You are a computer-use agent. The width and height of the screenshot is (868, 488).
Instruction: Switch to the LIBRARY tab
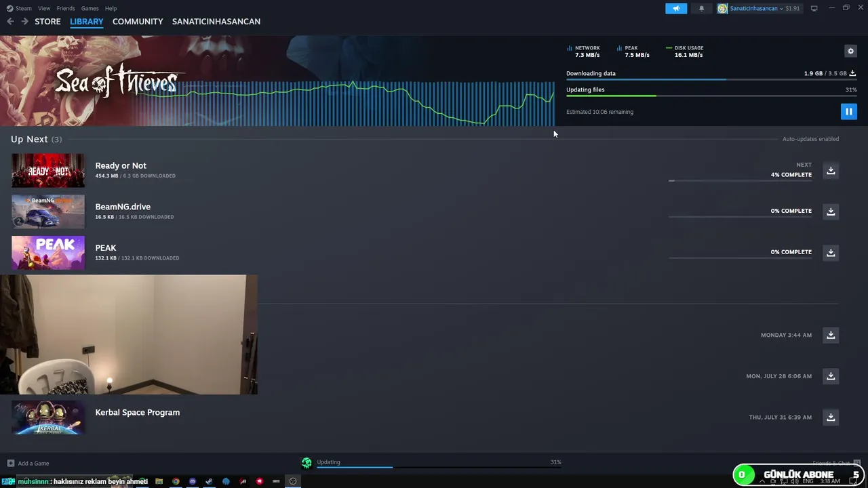pos(86,22)
